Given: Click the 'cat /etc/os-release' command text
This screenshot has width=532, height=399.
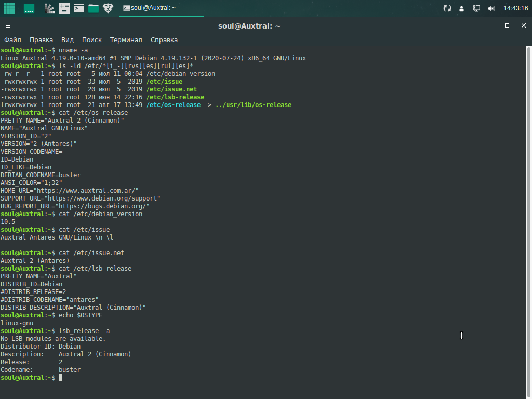Looking at the screenshot, I should pos(94,113).
